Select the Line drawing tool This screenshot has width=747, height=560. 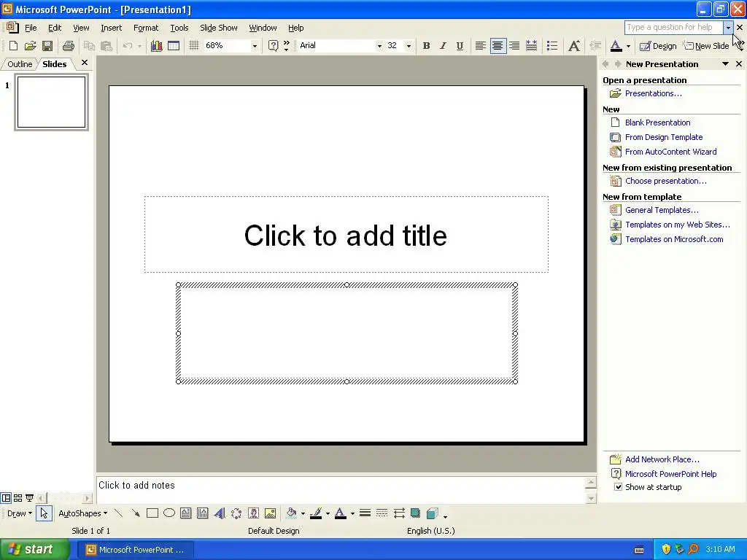[119, 513]
